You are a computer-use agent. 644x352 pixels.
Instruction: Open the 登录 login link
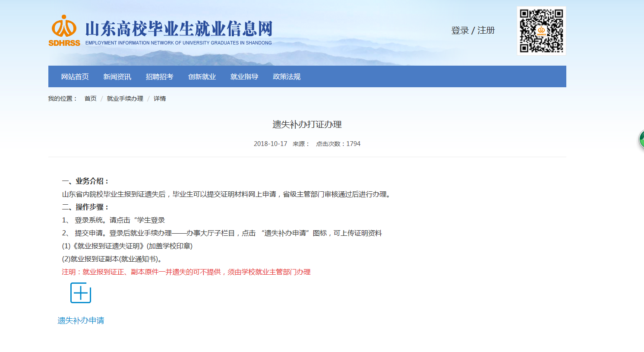tap(460, 31)
